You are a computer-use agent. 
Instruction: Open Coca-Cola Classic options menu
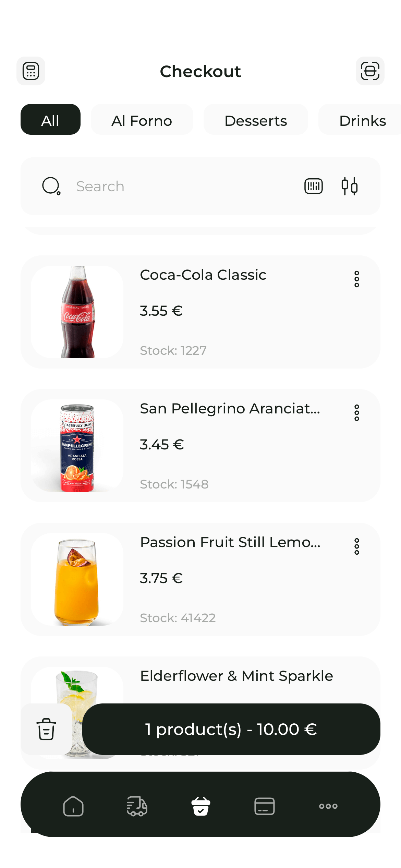pyautogui.click(x=357, y=279)
